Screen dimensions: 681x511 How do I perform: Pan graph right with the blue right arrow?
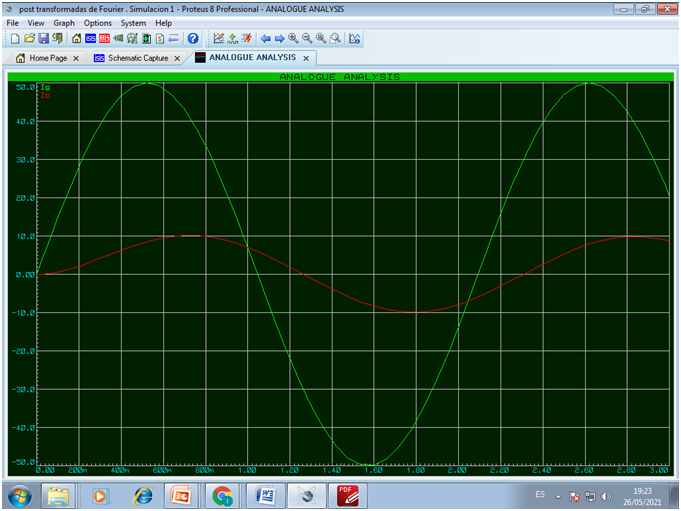click(x=279, y=39)
